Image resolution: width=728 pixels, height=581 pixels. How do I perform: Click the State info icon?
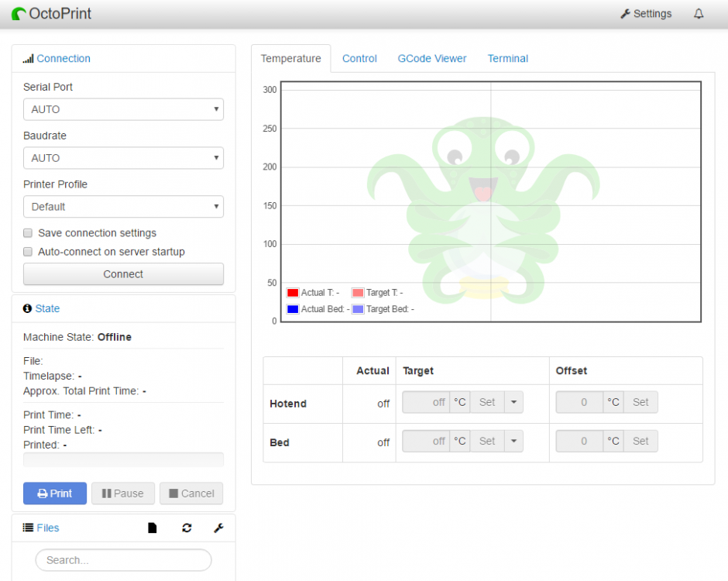(x=27, y=308)
